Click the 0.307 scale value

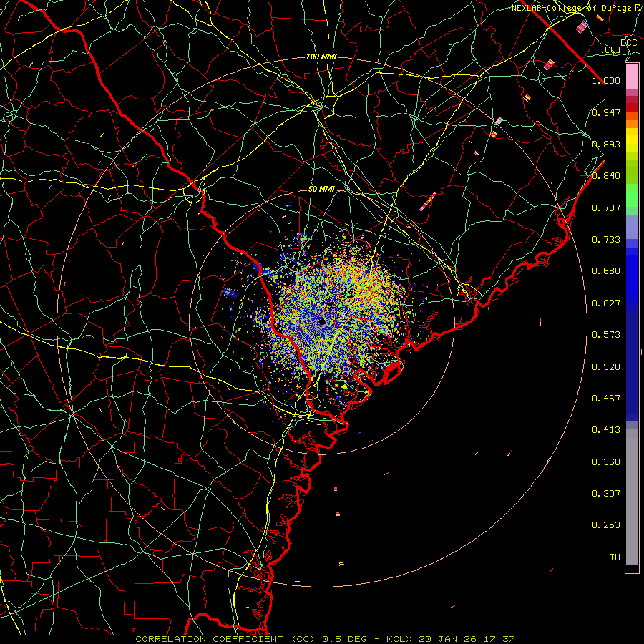[x=606, y=494]
